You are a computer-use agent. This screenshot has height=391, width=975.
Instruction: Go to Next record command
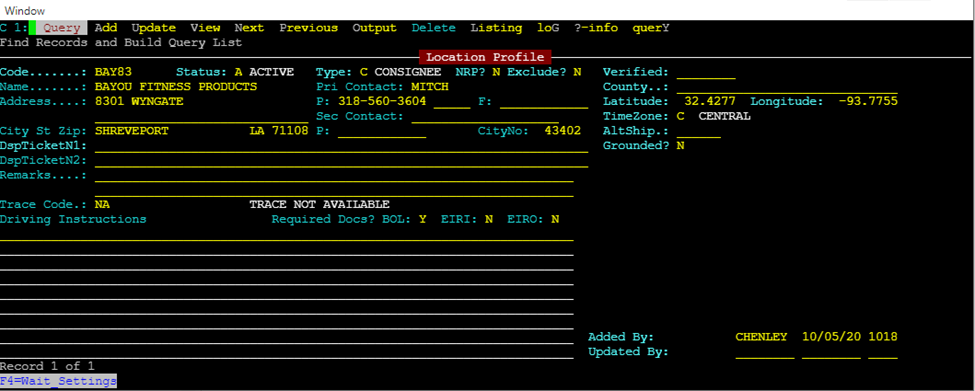click(249, 28)
